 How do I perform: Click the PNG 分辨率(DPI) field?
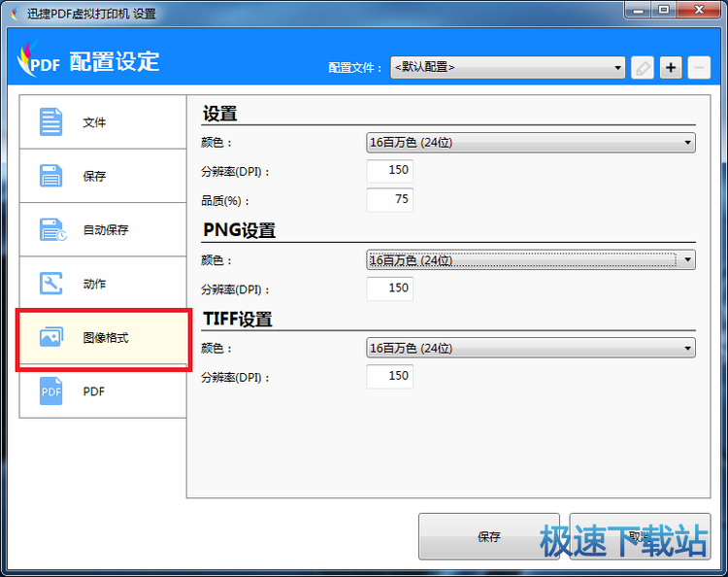389,288
